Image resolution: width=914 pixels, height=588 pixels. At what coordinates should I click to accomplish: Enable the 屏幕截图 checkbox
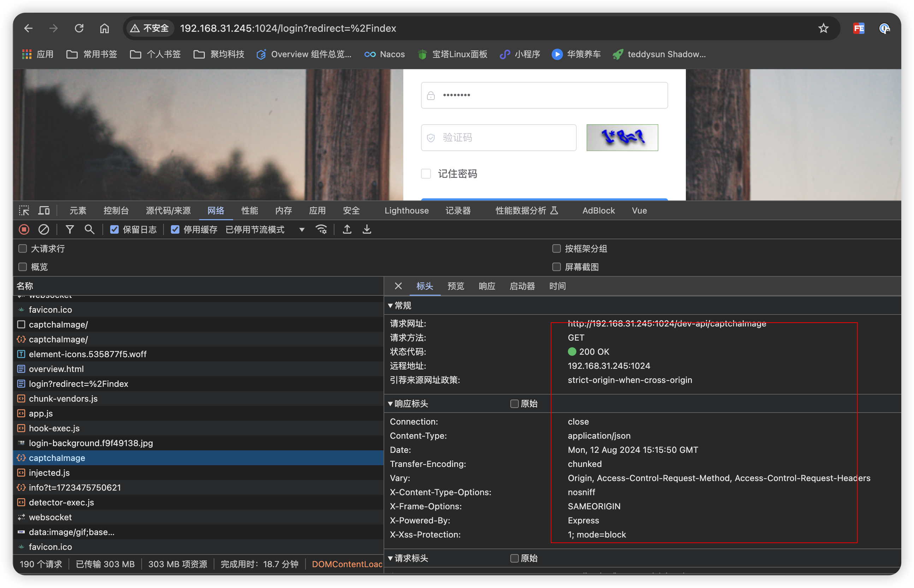tap(556, 267)
